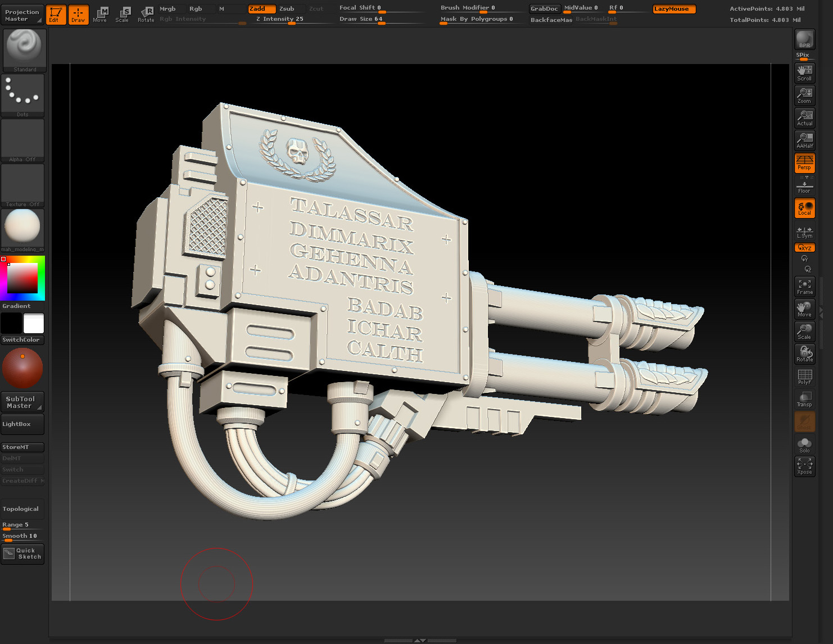Image resolution: width=833 pixels, height=644 pixels.
Task: Toggle L.Sym local symmetry icon
Action: click(x=805, y=231)
